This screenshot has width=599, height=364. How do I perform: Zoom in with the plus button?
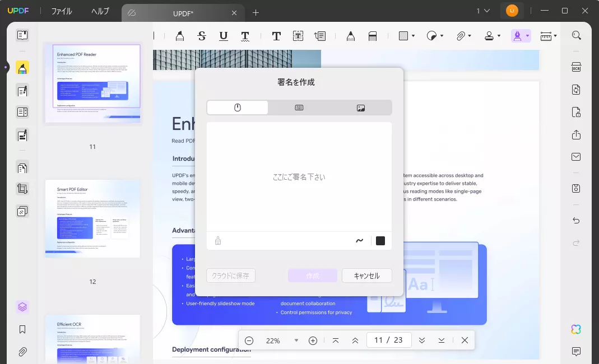tap(313, 340)
